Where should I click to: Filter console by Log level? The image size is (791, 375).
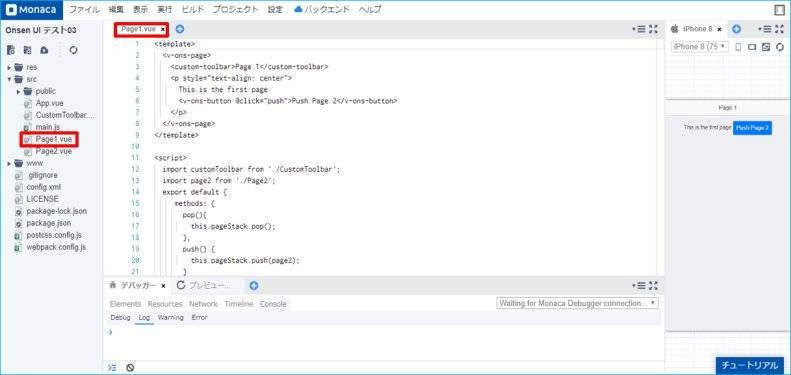coord(144,317)
